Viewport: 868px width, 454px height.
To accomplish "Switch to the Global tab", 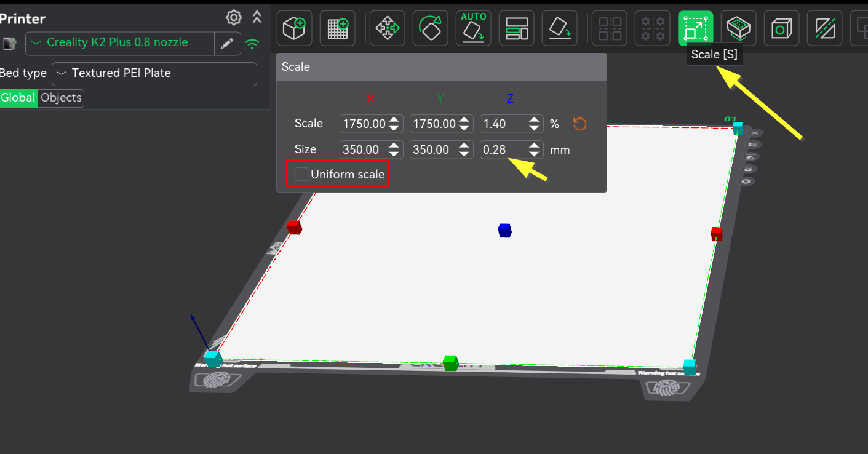I will point(18,98).
